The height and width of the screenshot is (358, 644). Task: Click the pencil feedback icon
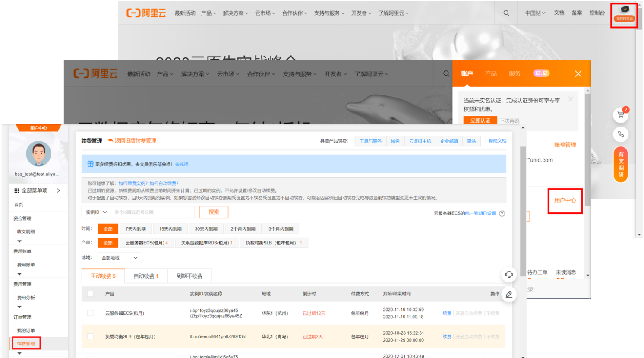(x=509, y=295)
